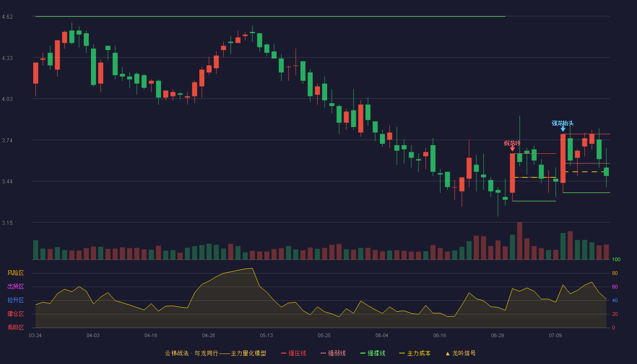This screenshot has width=637, height=364.
Task: Select the 05-13 date on the axis
Action: [266, 335]
